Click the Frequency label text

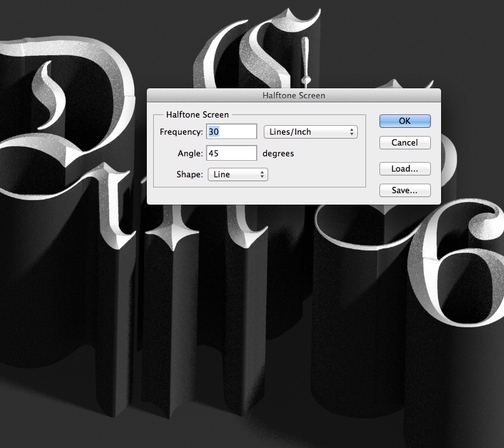click(x=181, y=132)
